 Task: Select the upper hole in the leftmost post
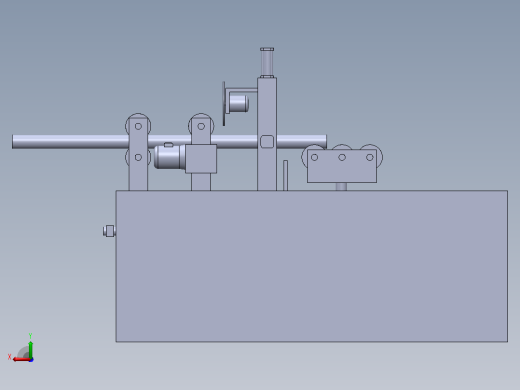pyautogui.click(x=138, y=126)
